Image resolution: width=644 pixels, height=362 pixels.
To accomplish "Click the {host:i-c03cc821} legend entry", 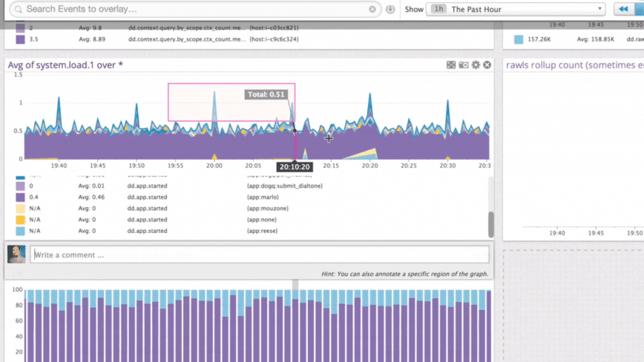I will click(x=274, y=28).
